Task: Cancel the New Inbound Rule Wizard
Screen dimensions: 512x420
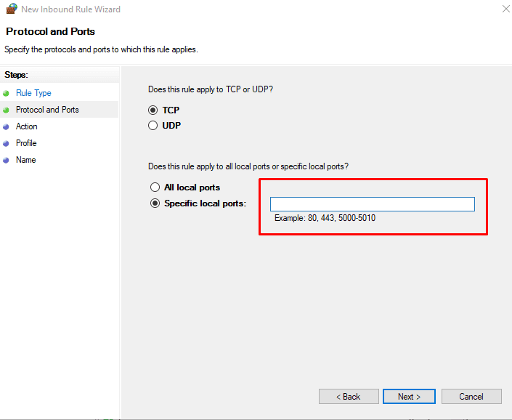Action: point(471,396)
